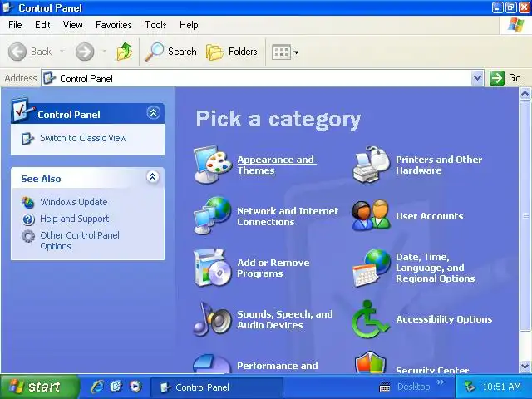Image resolution: width=532 pixels, height=399 pixels.
Task: Click Other Control Panel Options gear icon
Action: click(x=28, y=236)
